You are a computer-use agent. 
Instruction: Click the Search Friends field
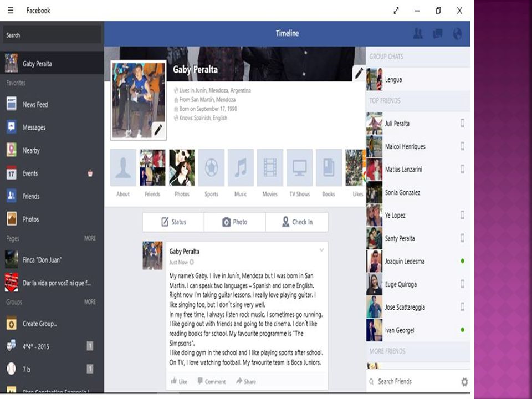click(x=412, y=382)
